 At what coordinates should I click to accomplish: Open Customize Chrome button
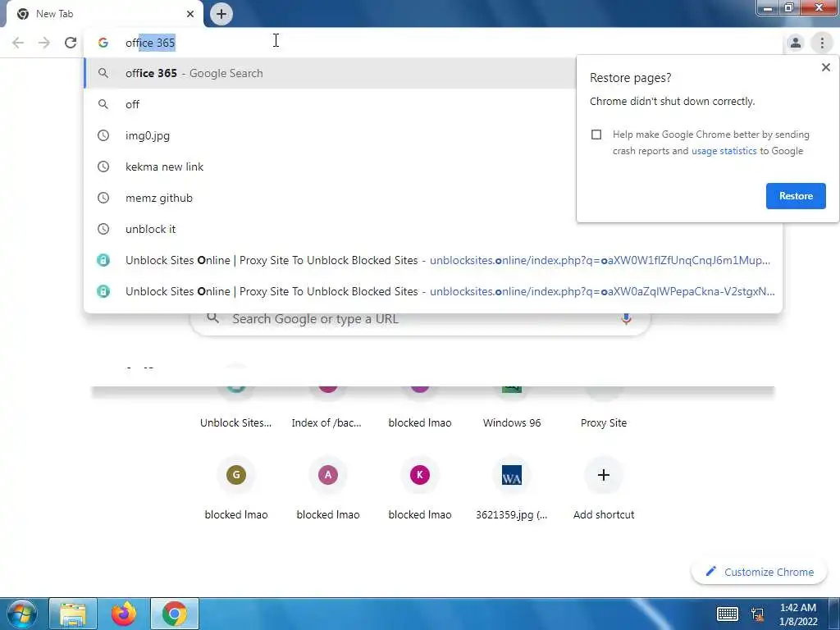click(x=760, y=572)
